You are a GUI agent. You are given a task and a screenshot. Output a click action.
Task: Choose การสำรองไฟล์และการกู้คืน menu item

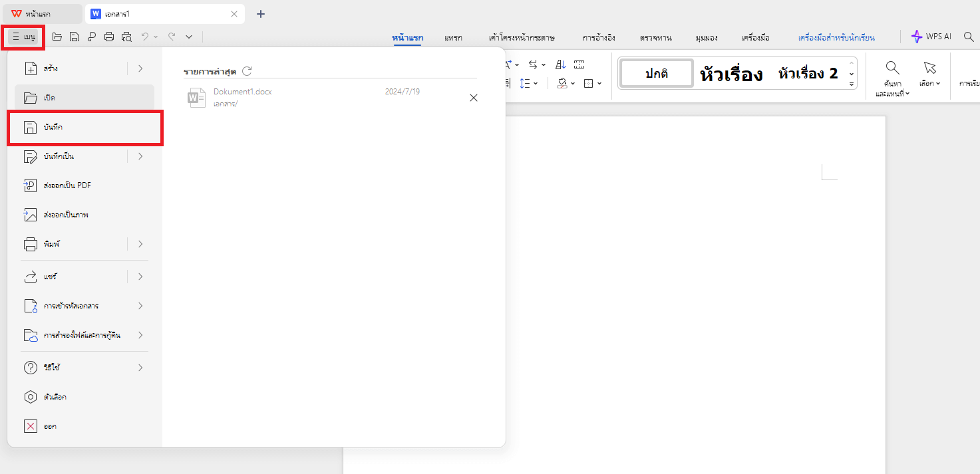[84, 335]
